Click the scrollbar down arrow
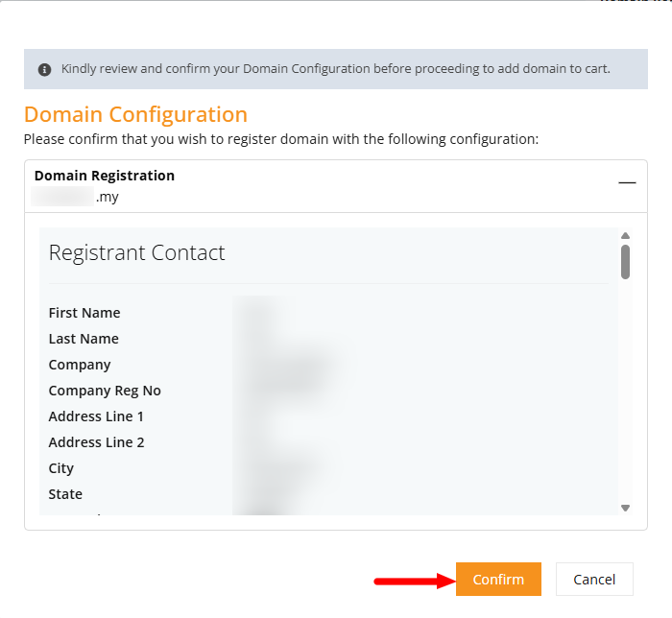This screenshot has width=672, height=618. click(x=625, y=508)
